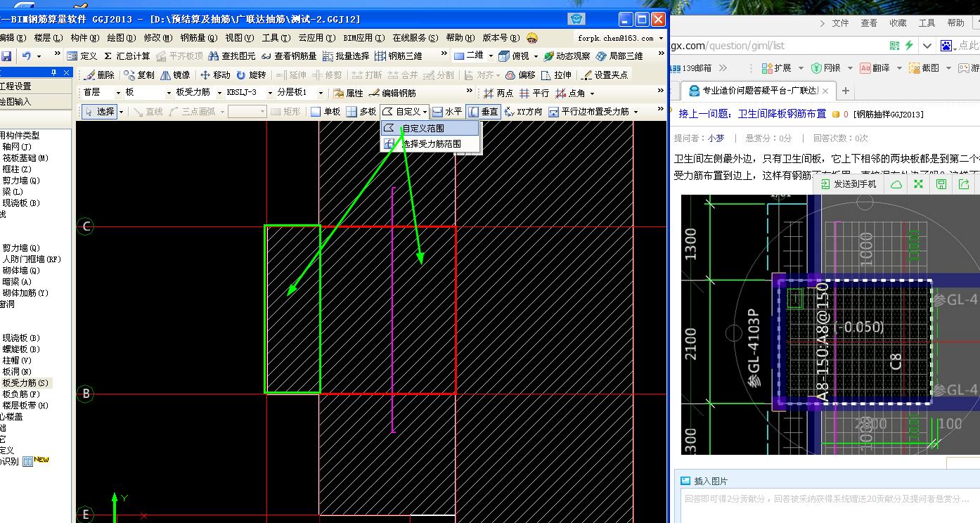Click 设置夹点 set grip points
This screenshot has height=523, width=980.
click(604, 75)
